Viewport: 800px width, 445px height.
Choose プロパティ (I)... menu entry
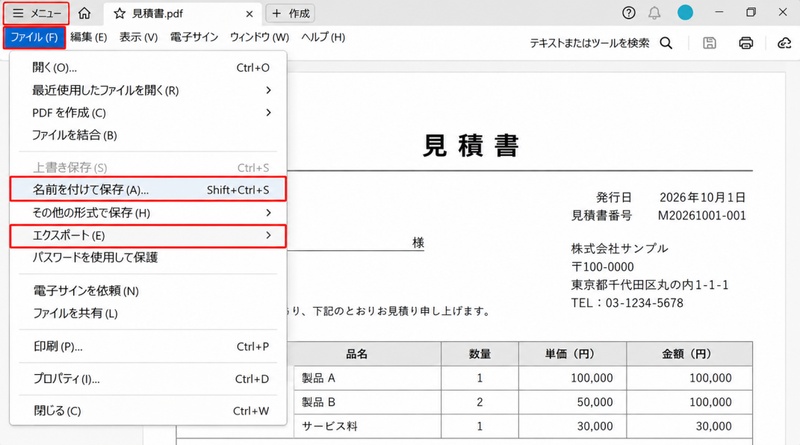click(x=148, y=379)
